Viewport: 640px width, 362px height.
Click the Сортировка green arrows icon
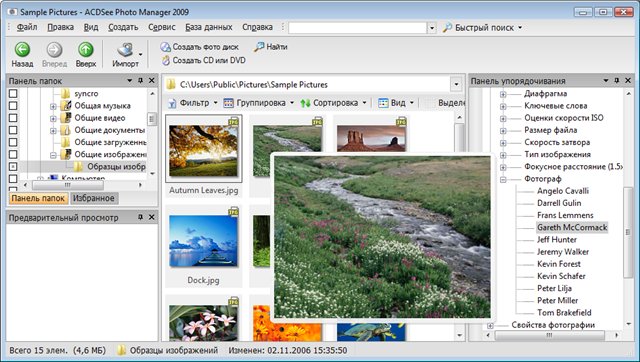[x=305, y=103]
